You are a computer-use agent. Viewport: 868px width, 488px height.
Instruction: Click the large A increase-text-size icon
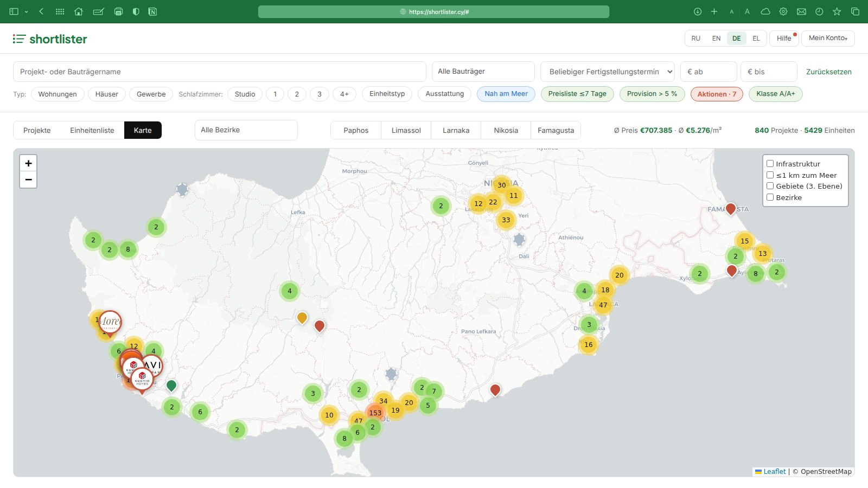[747, 11]
